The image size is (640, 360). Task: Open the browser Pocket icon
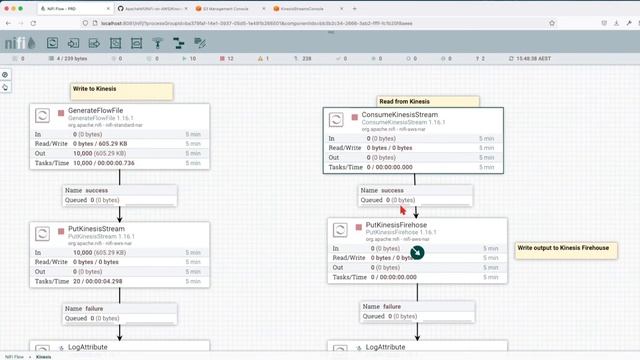(x=604, y=23)
